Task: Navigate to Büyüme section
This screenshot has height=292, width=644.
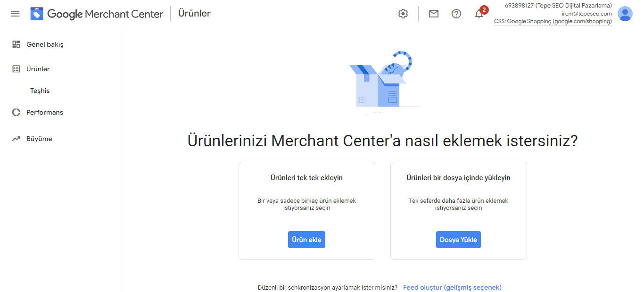Action: pyautogui.click(x=39, y=139)
